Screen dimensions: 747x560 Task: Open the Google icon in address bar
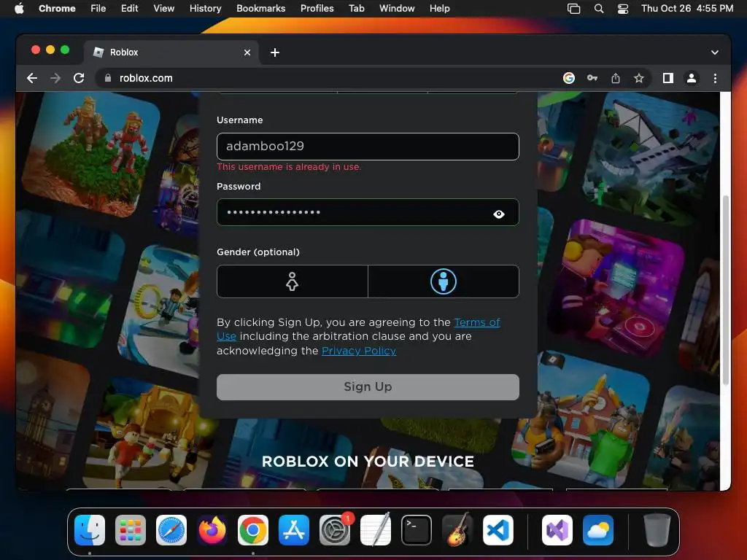point(568,78)
